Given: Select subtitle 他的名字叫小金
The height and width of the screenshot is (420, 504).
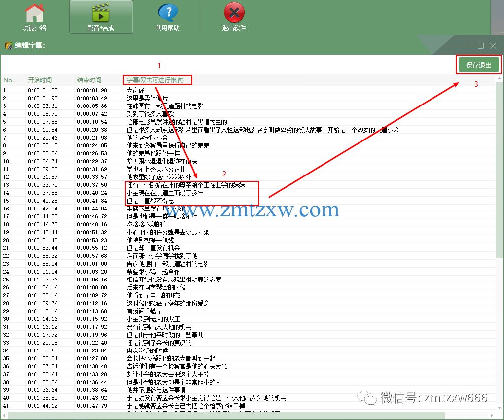Looking at the screenshot, I should 147,138.
